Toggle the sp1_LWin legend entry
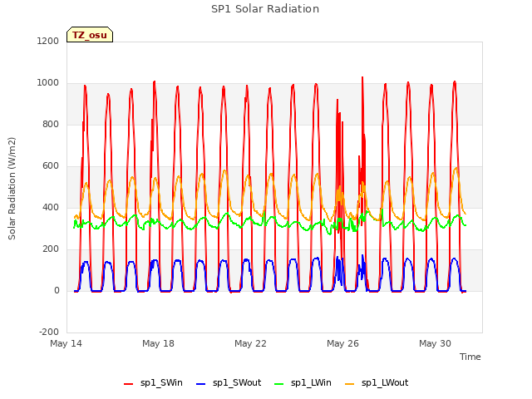Screen dimensions: 532x399 pyautogui.click(x=303, y=383)
